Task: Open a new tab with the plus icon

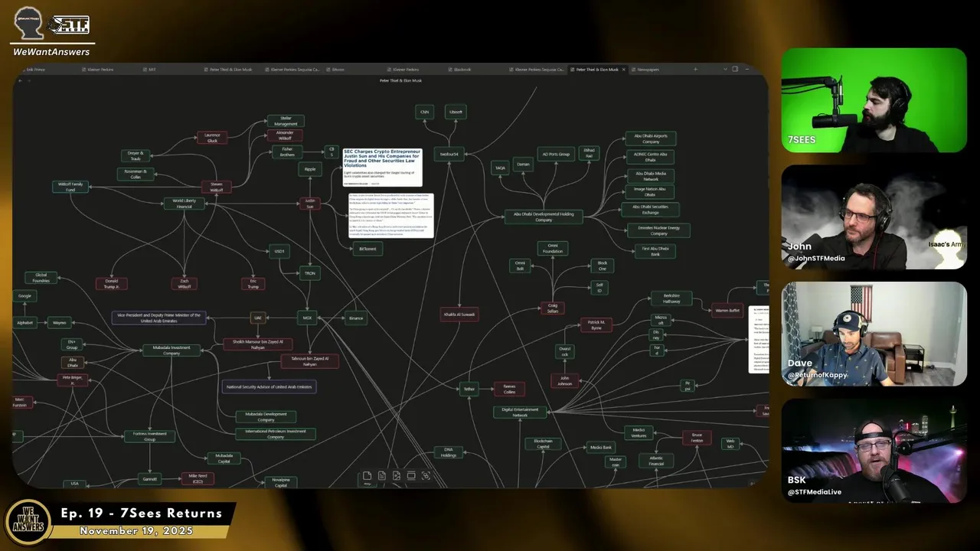Action: pyautogui.click(x=695, y=70)
